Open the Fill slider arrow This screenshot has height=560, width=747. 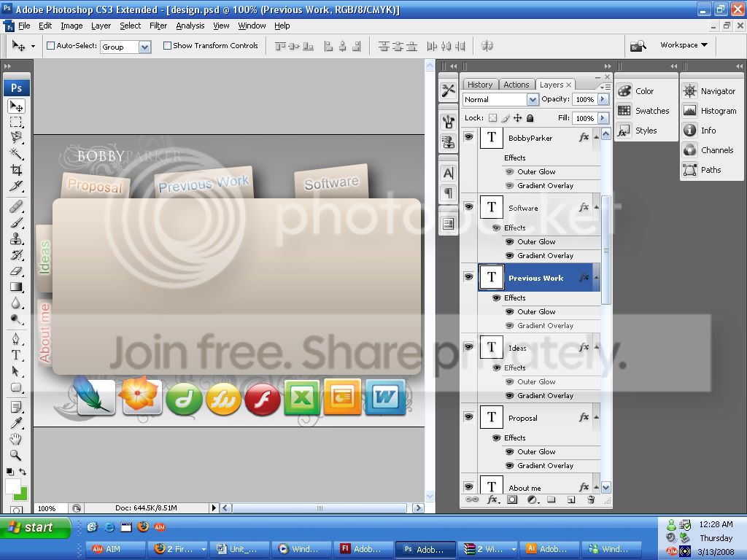pyautogui.click(x=603, y=117)
